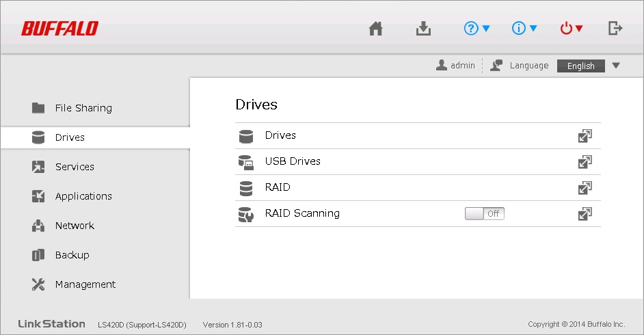Click the information circle icon
The image size is (644, 335).
coord(519,28)
